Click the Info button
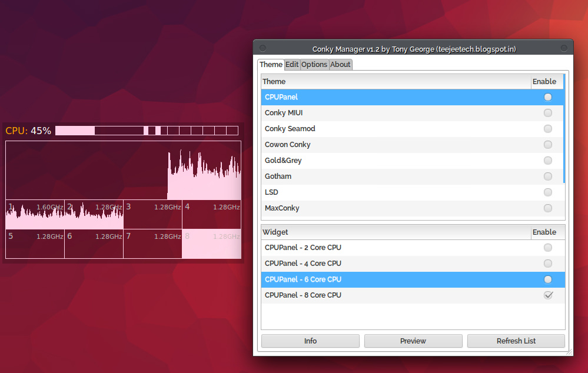 (x=310, y=341)
